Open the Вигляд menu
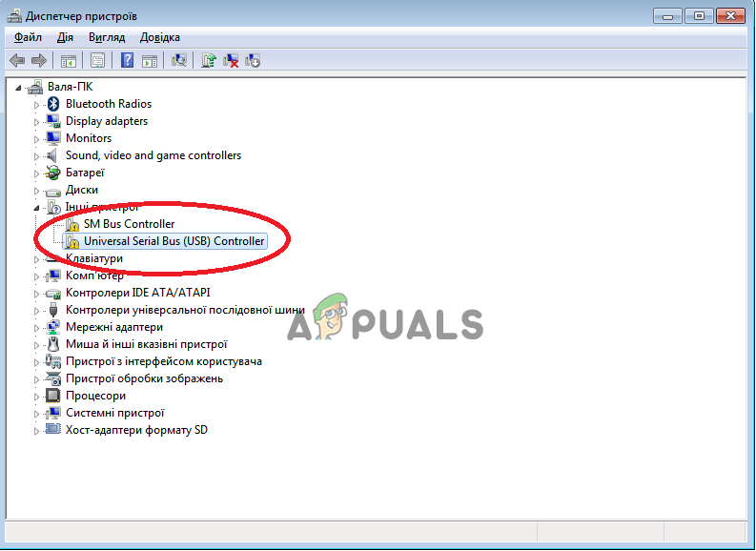This screenshot has width=756, height=551. click(x=107, y=37)
